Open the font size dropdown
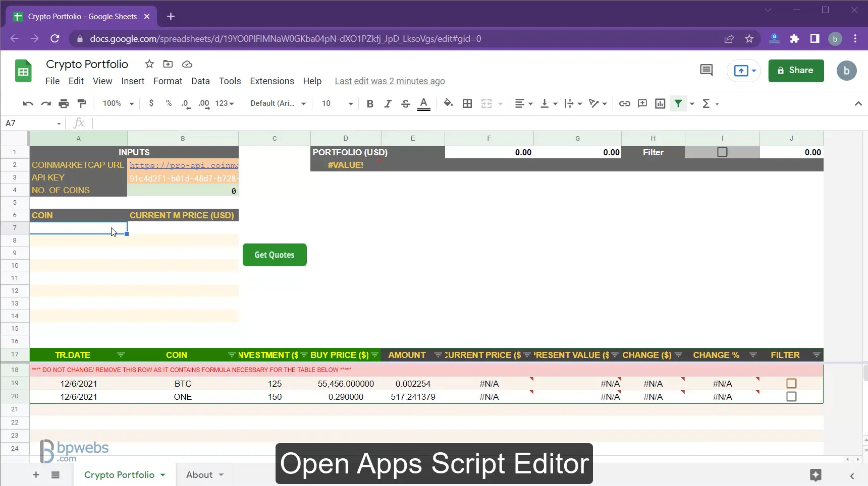This screenshot has width=868, height=486. (337, 103)
